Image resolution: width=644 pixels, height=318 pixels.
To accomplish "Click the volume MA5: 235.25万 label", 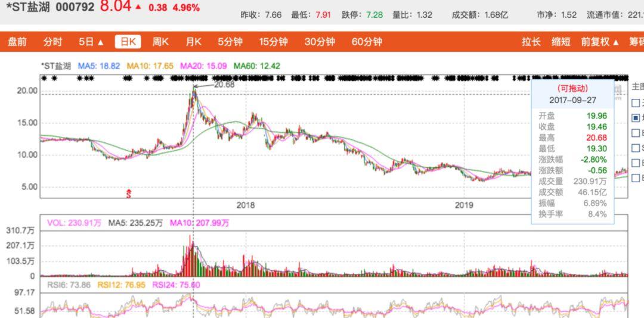I will point(135,223).
